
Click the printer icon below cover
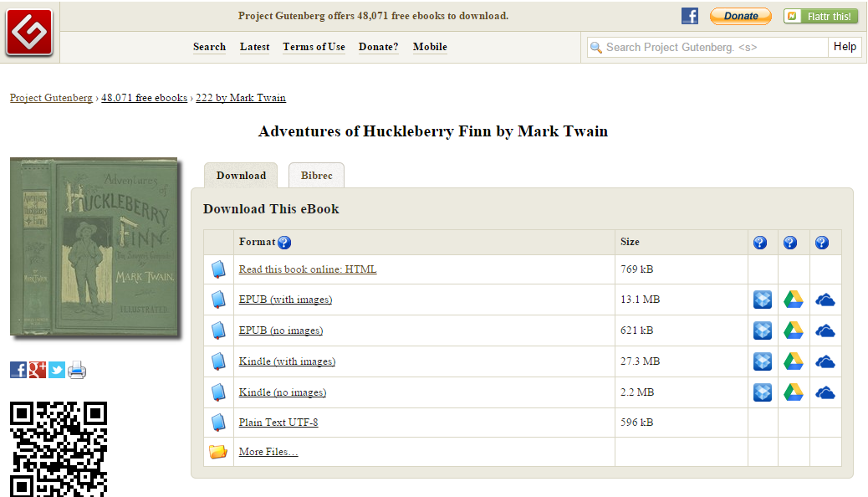click(76, 370)
